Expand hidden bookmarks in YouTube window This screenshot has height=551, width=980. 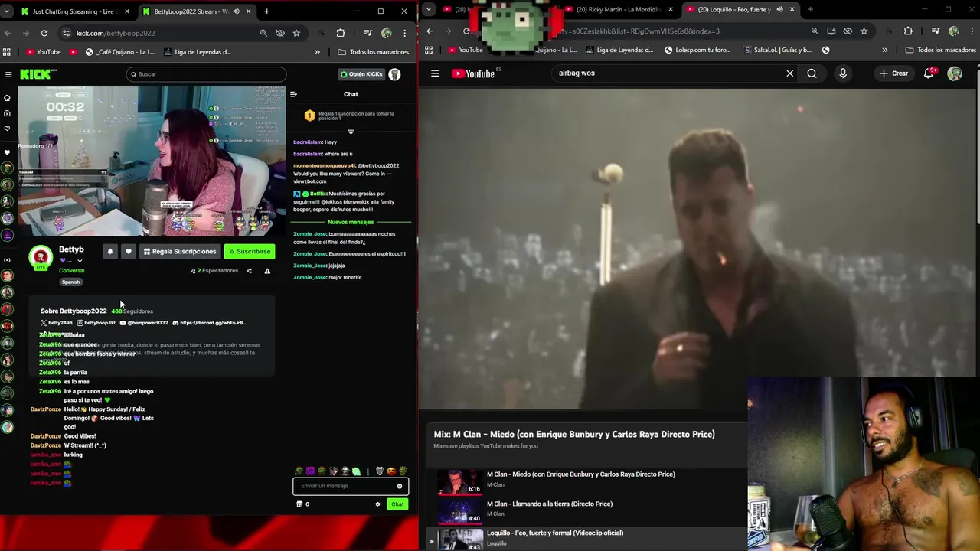(x=884, y=50)
